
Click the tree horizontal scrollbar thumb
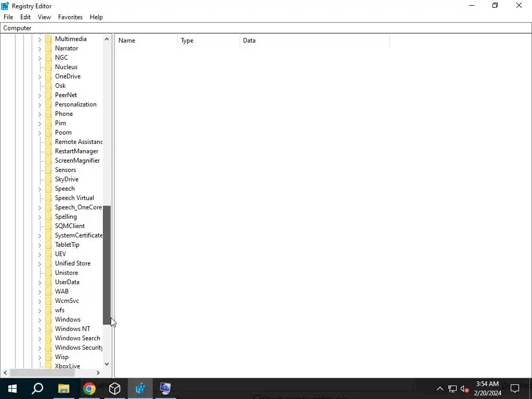(43, 373)
